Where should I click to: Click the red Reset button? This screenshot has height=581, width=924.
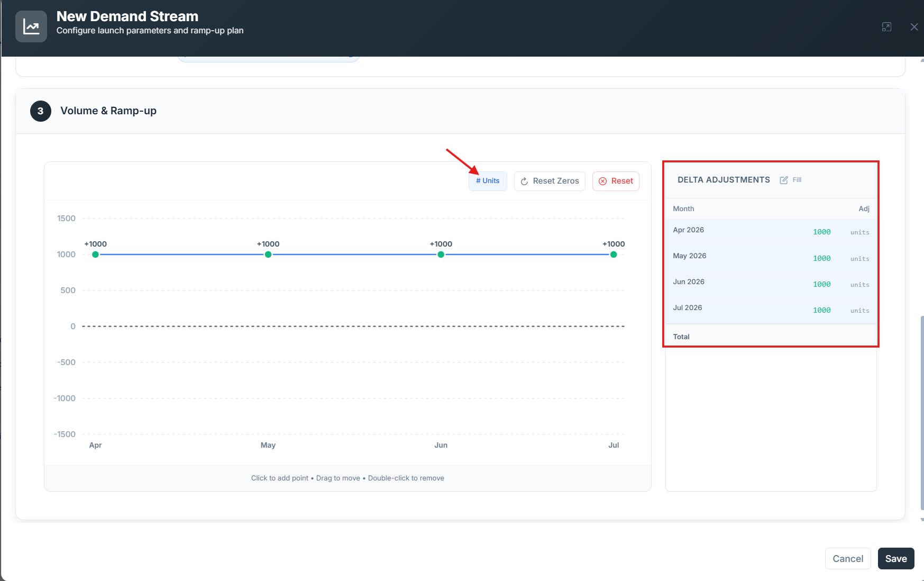[616, 181]
